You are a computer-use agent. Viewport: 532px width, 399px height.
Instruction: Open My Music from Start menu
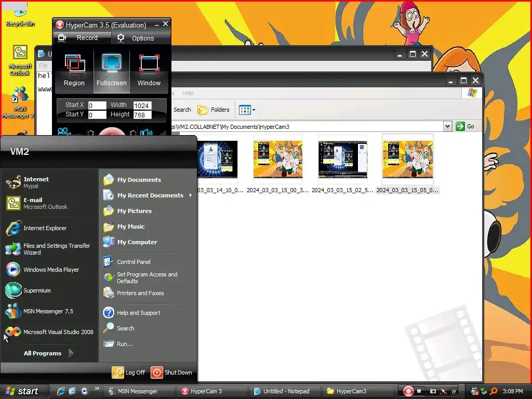point(148,227)
